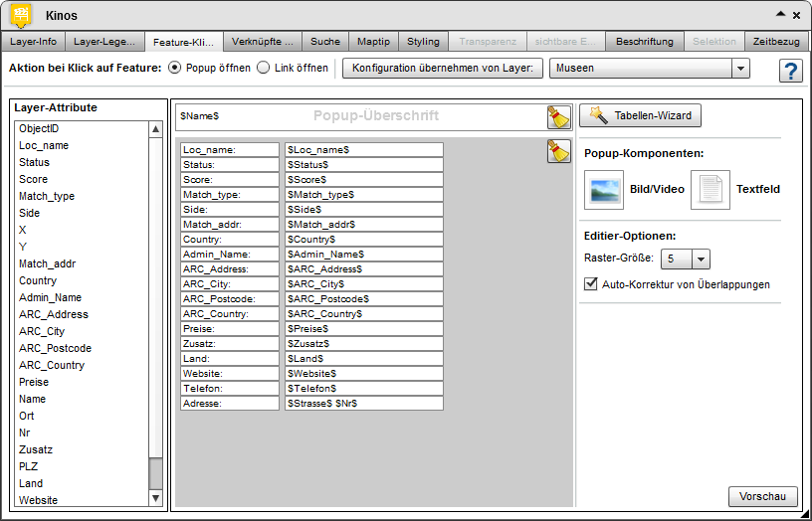Expand the Raster-Größe dropdown
This screenshot has height=521, width=812.
pos(701,259)
